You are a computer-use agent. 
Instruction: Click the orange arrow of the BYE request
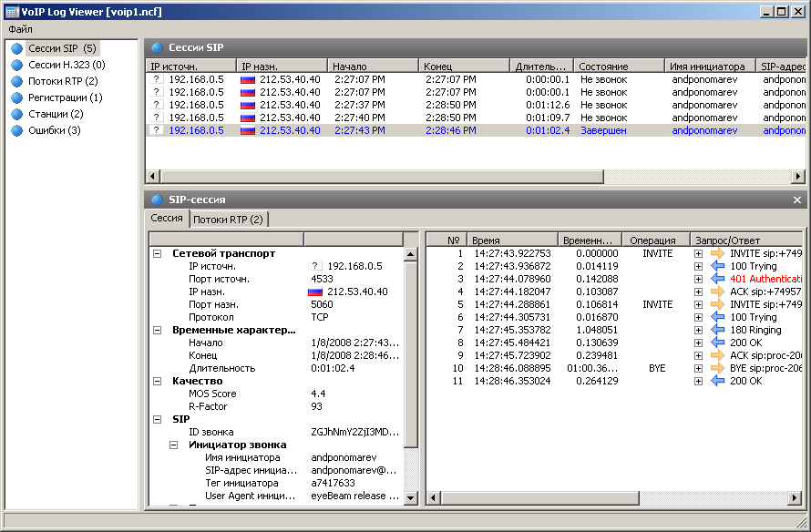pyautogui.click(x=717, y=368)
